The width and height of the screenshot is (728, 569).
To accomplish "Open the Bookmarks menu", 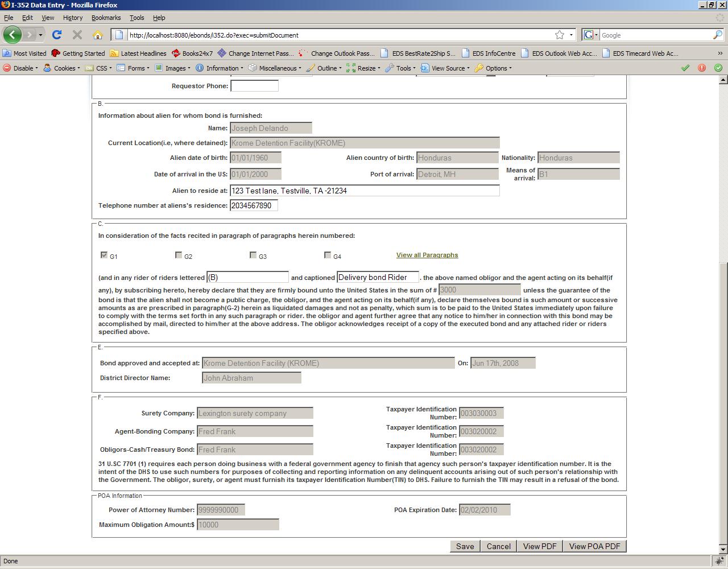I will 106,18.
